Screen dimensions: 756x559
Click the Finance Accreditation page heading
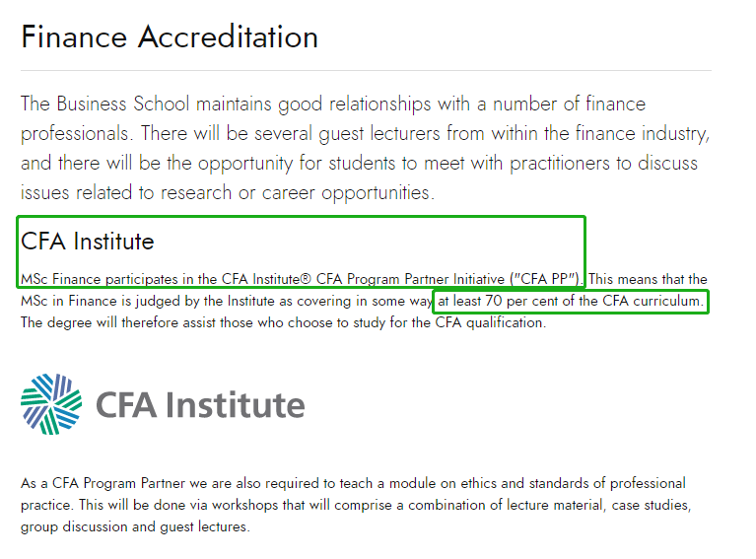click(x=170, y=37)
